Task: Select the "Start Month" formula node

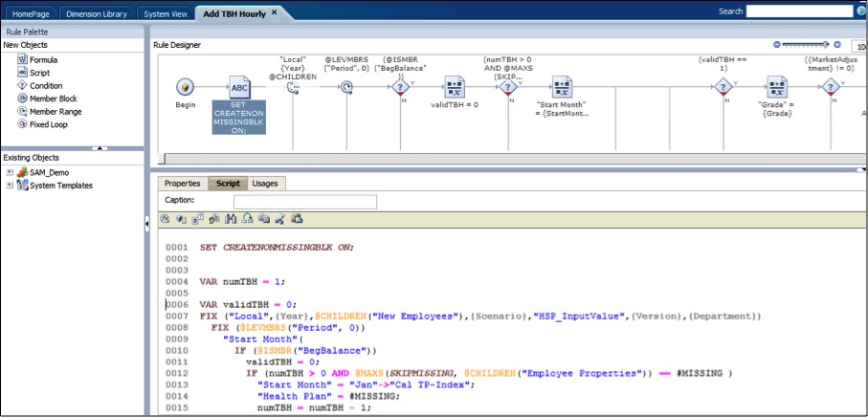Action: click(562, 87)
